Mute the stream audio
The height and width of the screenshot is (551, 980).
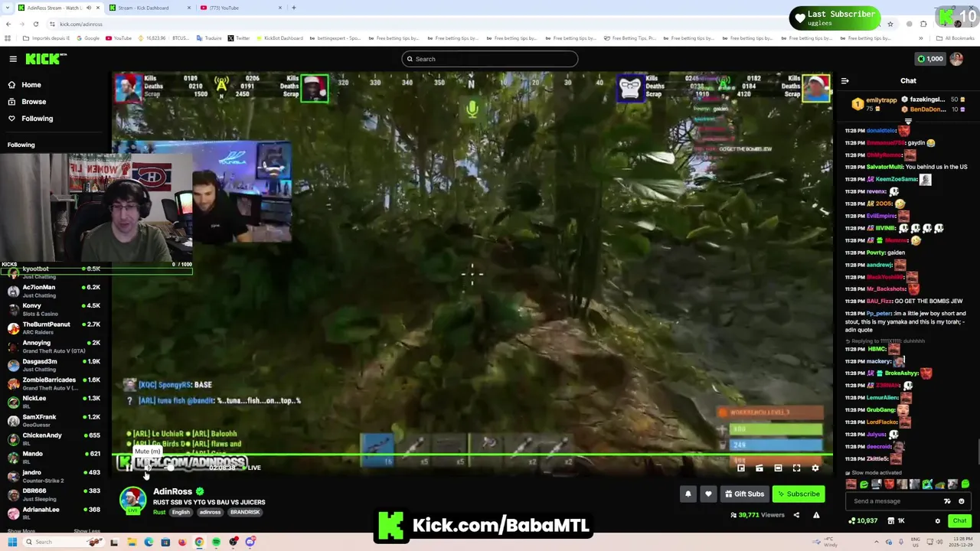coord(147,468)
